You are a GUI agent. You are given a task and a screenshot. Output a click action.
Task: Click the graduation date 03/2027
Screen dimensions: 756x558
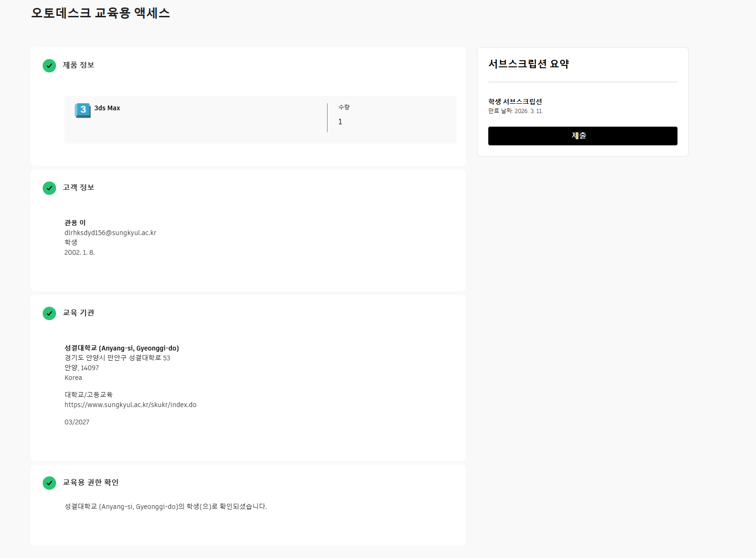click(x=77, y=422)
